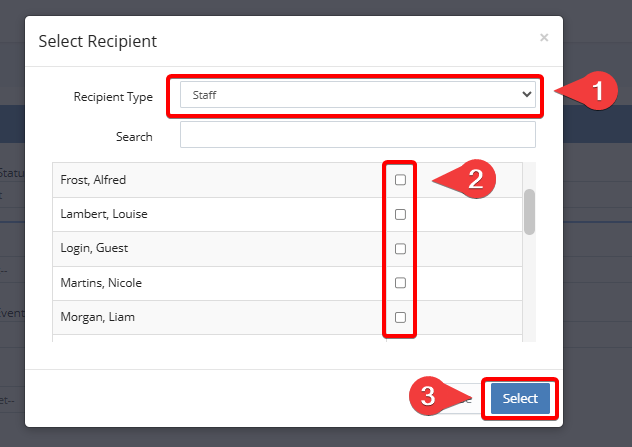Click the Select Recipient dialog title

coord(97,41)
